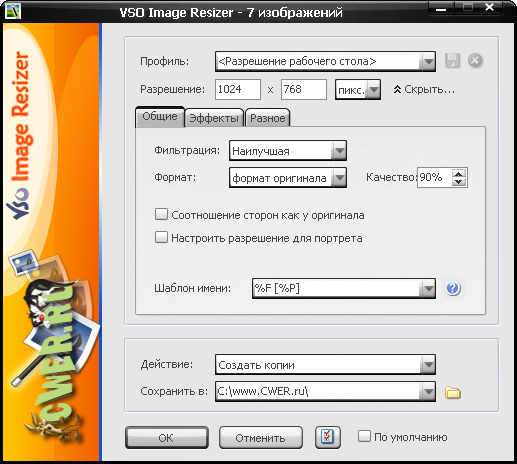Click the Отменить button

pyautogui.click(x=261, y=438)
